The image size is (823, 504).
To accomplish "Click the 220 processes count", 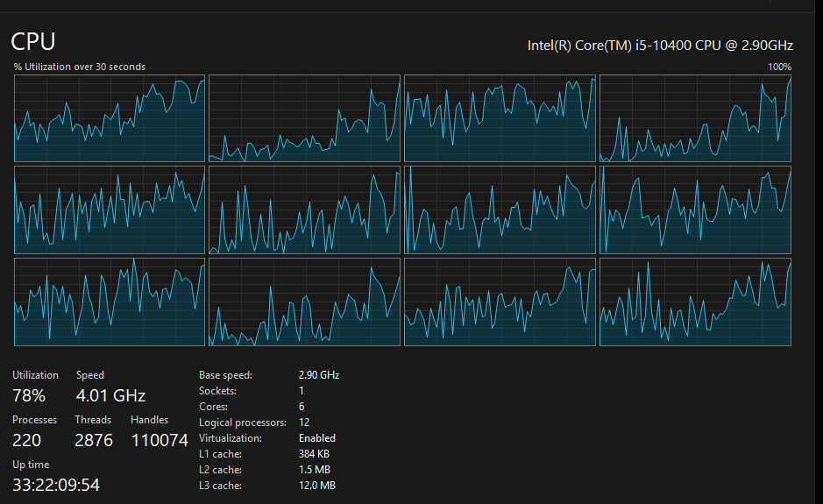I will [26, 440].
